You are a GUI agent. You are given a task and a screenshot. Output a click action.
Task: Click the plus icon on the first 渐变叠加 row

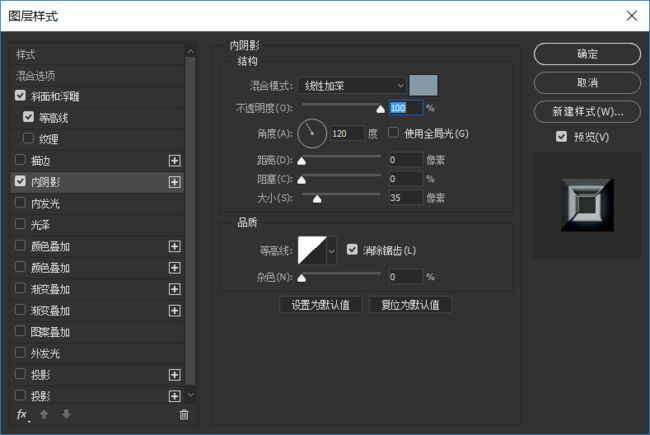175,289
